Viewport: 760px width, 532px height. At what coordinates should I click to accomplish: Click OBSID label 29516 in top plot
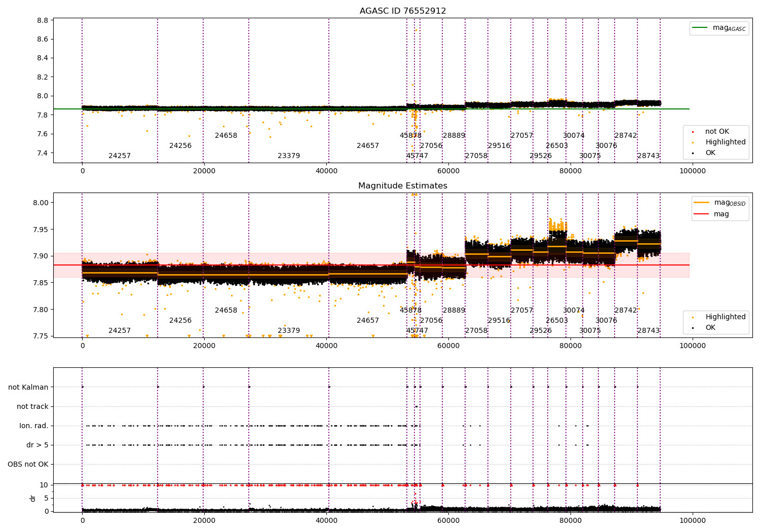(499, 146)
